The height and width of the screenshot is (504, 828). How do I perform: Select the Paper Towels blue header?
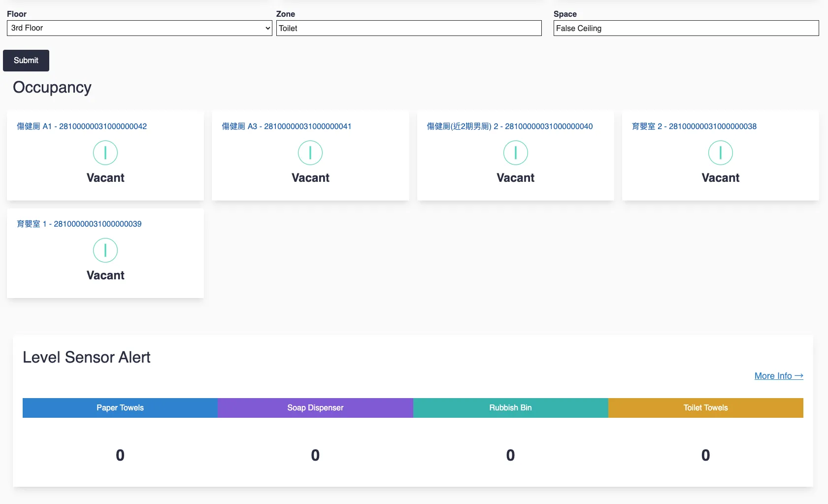point(120,408)
